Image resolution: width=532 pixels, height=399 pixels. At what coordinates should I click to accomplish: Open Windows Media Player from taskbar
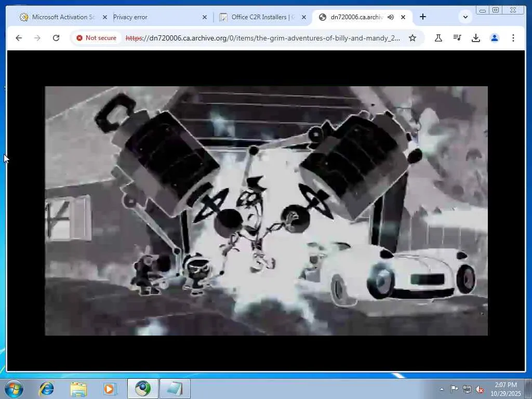(109, 389)
